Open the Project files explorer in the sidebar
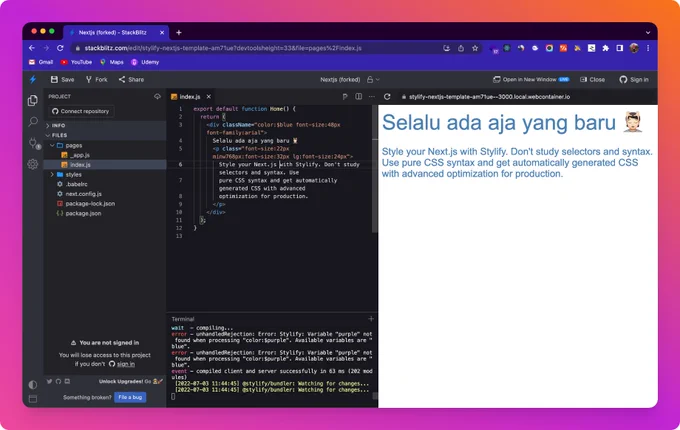Viewport: 680px width, 430px height. pos(33,101)
